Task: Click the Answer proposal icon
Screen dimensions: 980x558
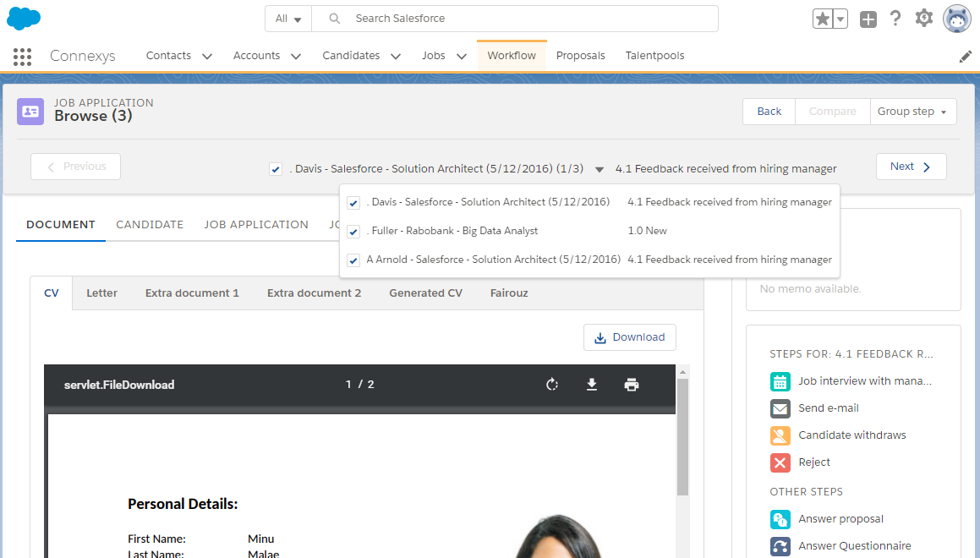Action: coord(780,519)
